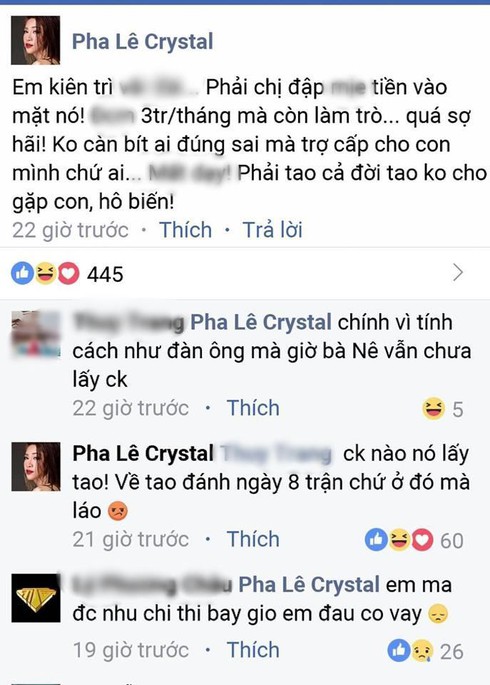The image size is (490, 685).
Task: Open Pha Lê Crystal's top profile picture
Action: click(x=35, y=40)
